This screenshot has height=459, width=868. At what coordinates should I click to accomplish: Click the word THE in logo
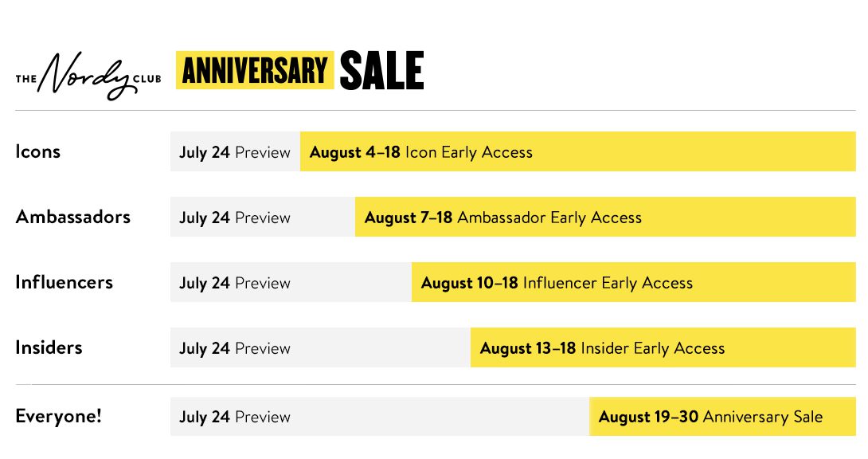coord(25,79)
